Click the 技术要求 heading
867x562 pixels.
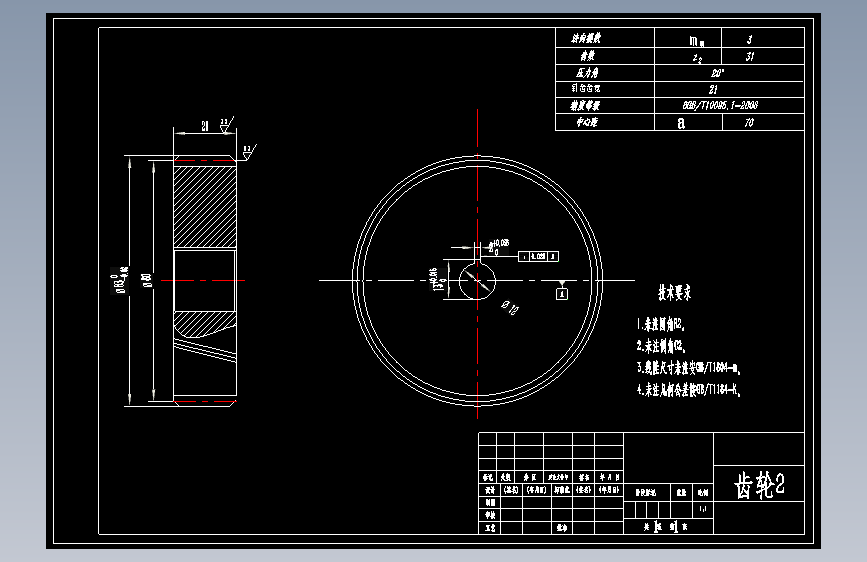click(675, 293)
